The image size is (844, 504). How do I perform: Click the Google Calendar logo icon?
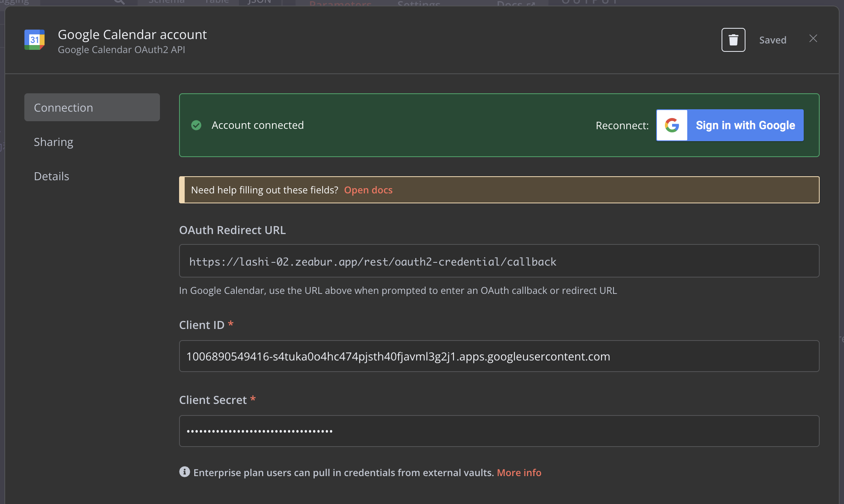point(34,40)
